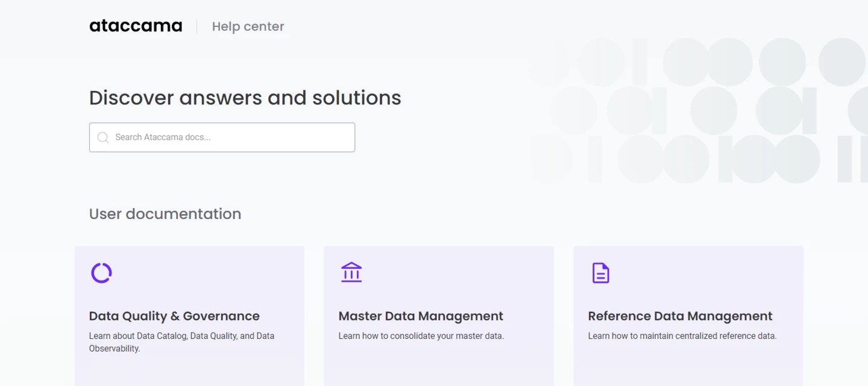Viewport: 868px width, 386px height.
Task: Open the Master Data Management heading
Action: pos(421,316)
